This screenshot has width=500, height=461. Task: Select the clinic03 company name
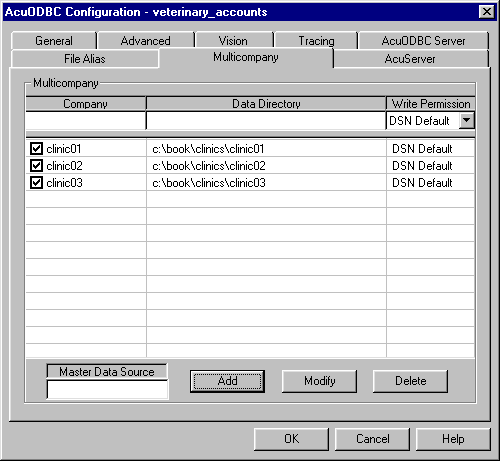click(64, 183)
